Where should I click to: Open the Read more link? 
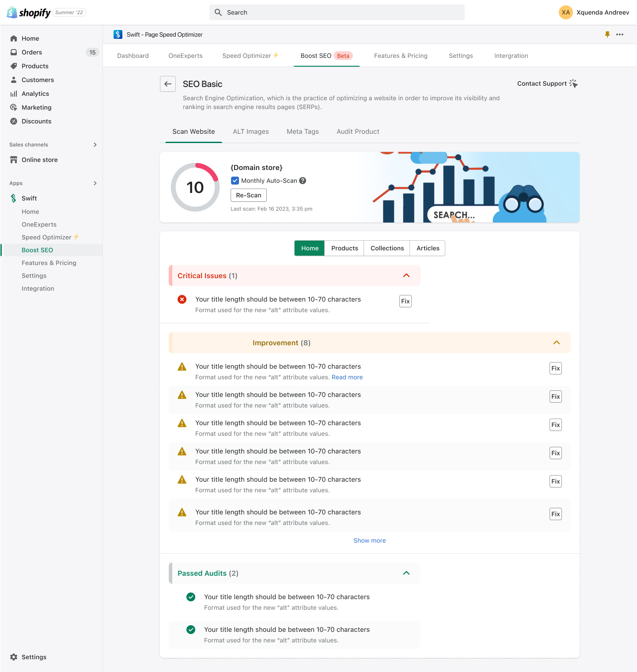pyautogui.click(x=347, y=377)
